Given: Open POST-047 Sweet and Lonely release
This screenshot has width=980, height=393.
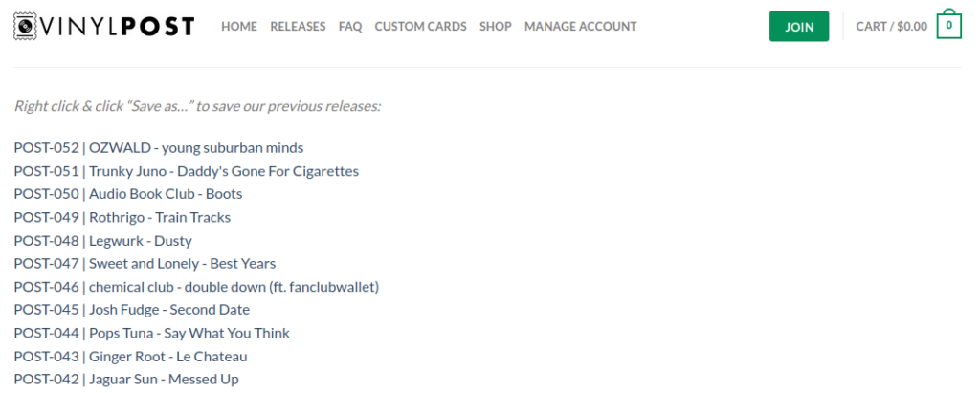Looking at the screenshot, I should [x=145, y=264].
